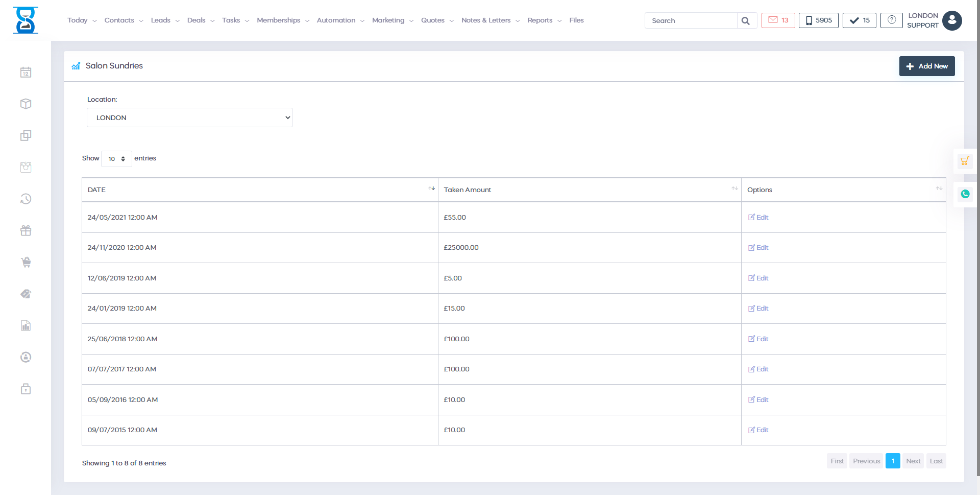
Task: Open the help question mark icon
Action: [891, 20]
